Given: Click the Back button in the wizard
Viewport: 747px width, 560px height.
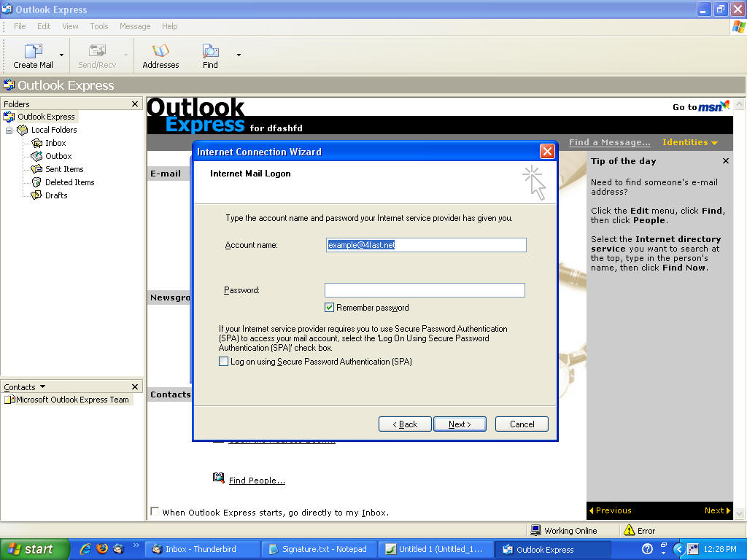Looking at the screenshot, I should click(405, 424).
